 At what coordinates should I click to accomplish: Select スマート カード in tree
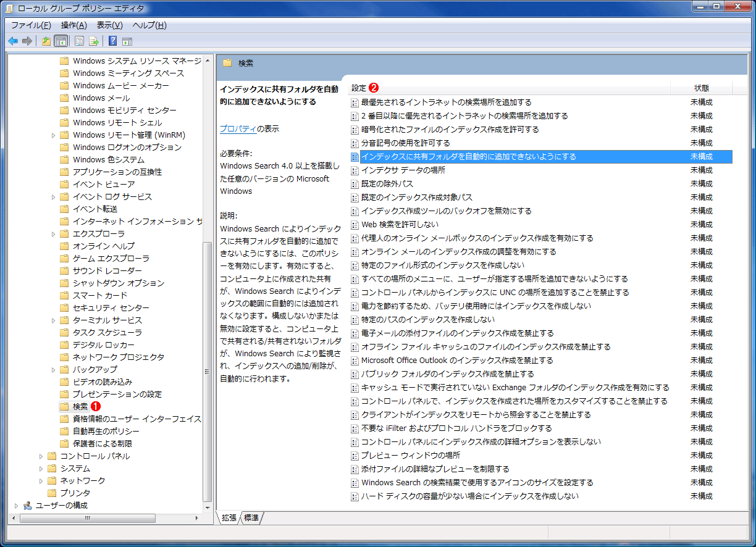[x=100, y=295]
